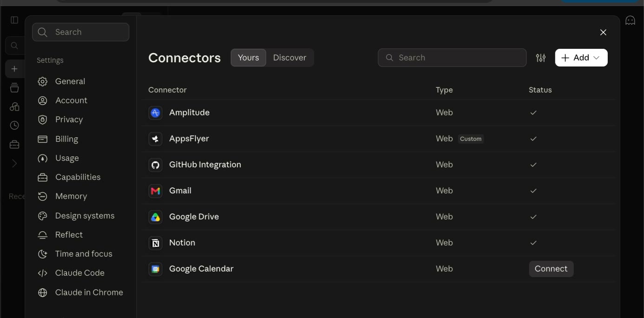This screenshot has width=644, height=318.
Task: Close the settings dialog
Action: [603, 32]
